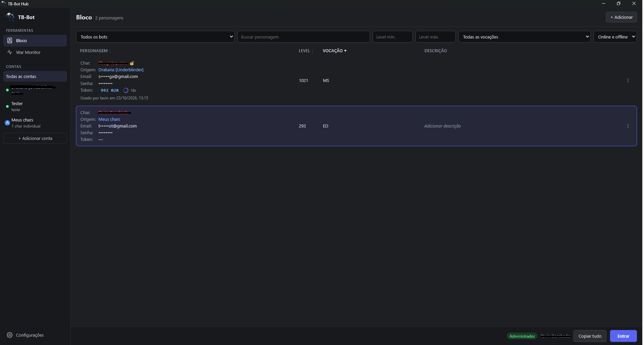Click the Bloco sidebar icon
644x345 pixels.
pyautogui.click(x=10, y=40)
